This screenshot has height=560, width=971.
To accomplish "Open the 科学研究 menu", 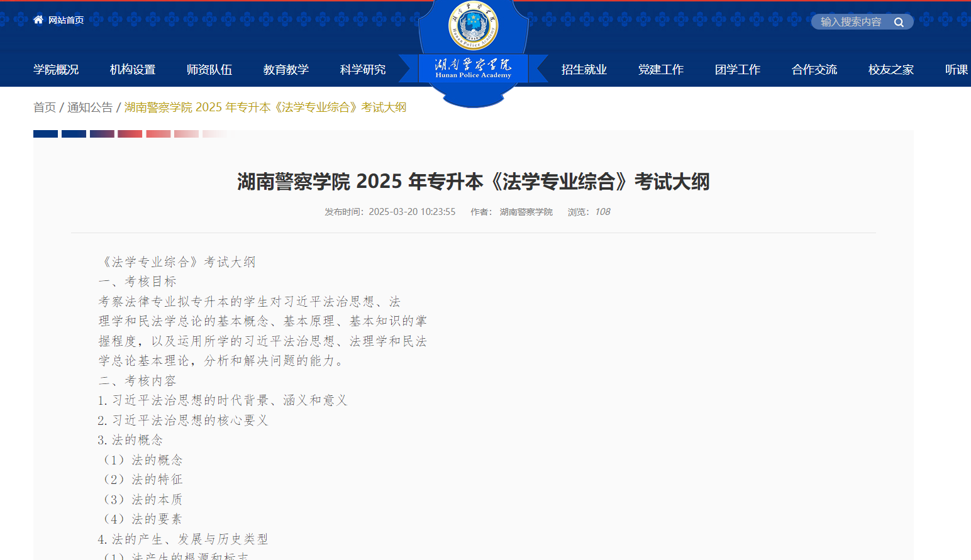I will coord(363,70).
